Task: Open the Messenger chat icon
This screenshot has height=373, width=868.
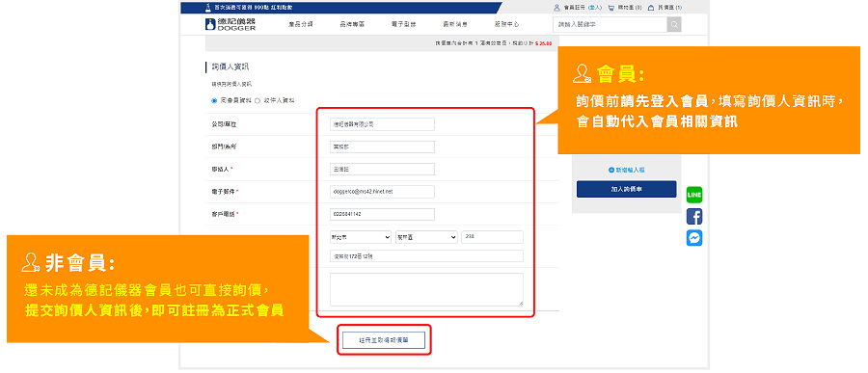Action: click(x=694, y=238)
